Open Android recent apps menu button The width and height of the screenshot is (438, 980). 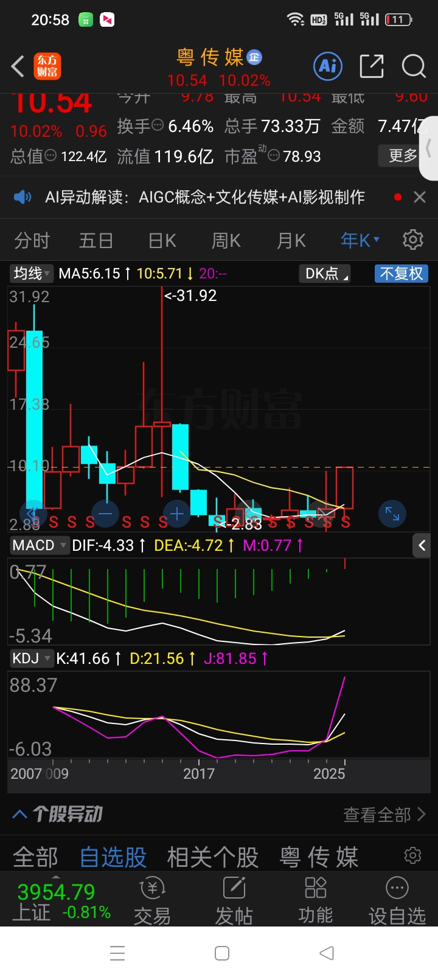tap(117, 953)
